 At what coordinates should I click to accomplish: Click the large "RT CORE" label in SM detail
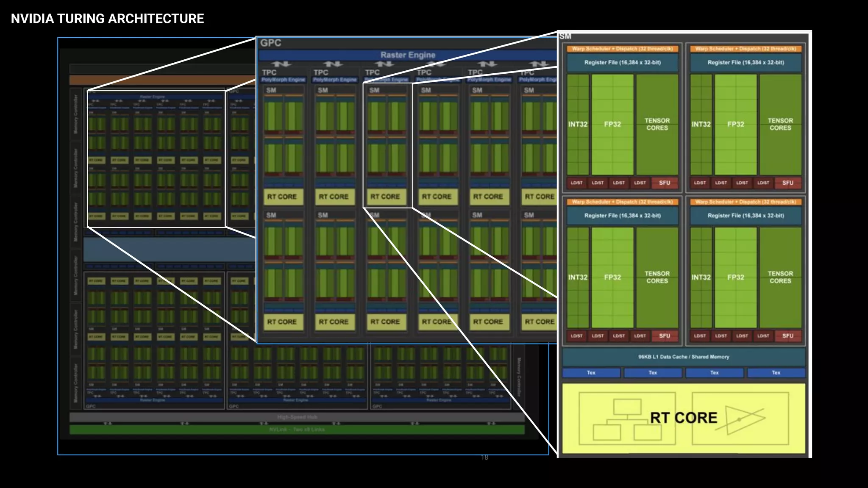point(684,418)
